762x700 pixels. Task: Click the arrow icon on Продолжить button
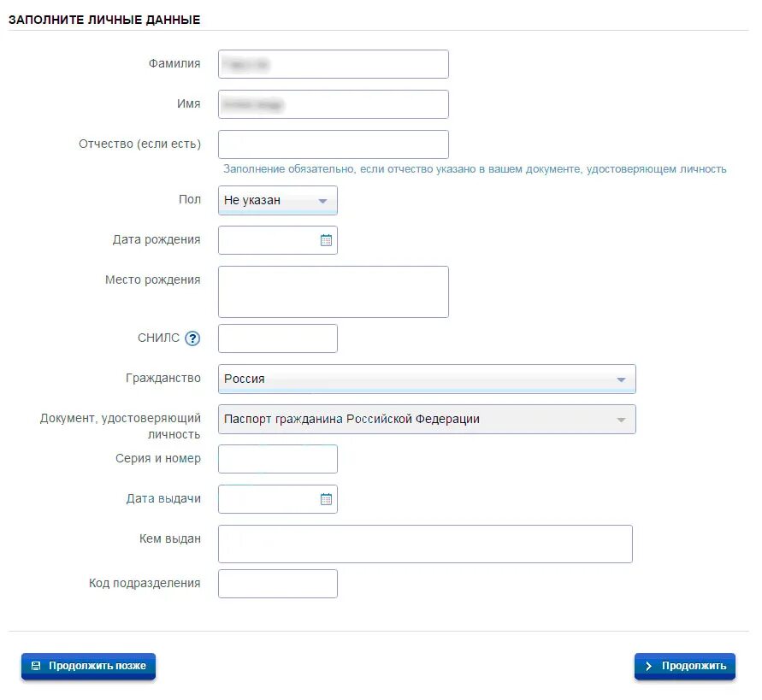648,666
